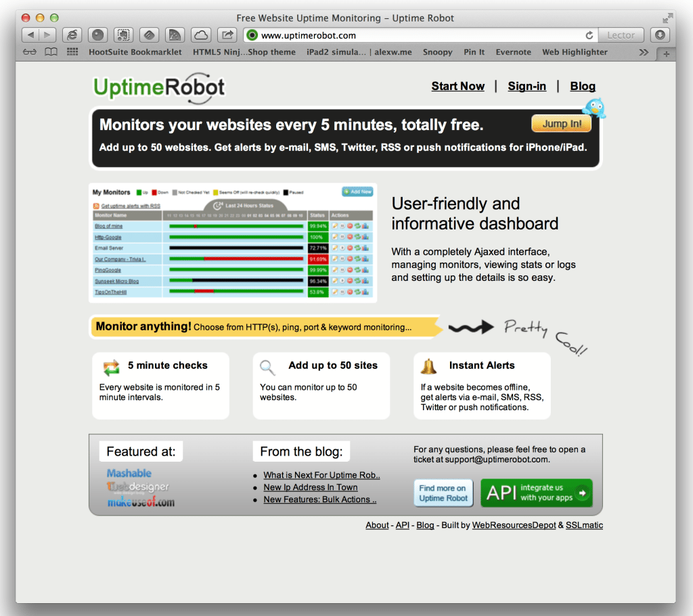This screenshot has height=616, width=693.
Task: Click the Safari forward arrow button
Action: tap(48, 35)
